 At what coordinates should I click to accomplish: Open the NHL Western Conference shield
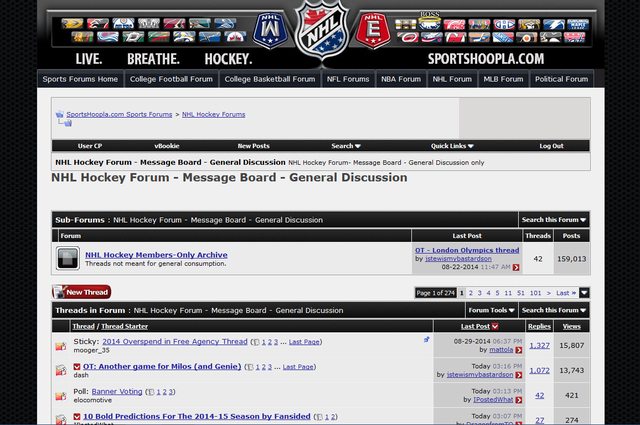270,31
